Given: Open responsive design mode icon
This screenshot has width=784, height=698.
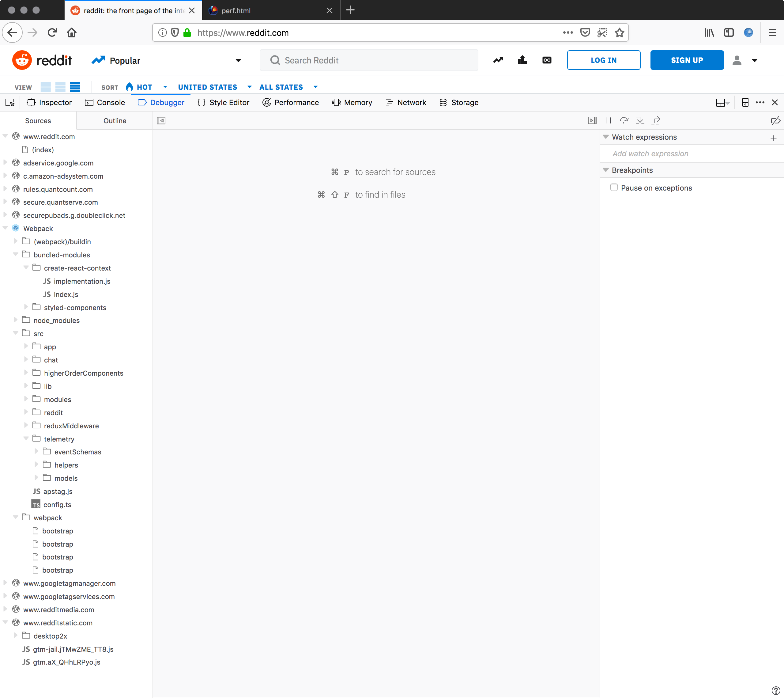Looking at the screenshot, I should pyautogui.click(x=745, y=102).
